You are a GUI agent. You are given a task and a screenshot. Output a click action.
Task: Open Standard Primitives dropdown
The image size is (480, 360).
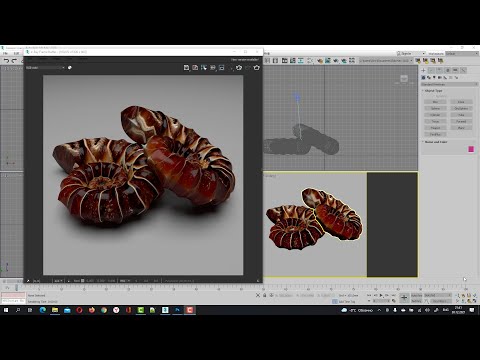[x=449, y=84]
